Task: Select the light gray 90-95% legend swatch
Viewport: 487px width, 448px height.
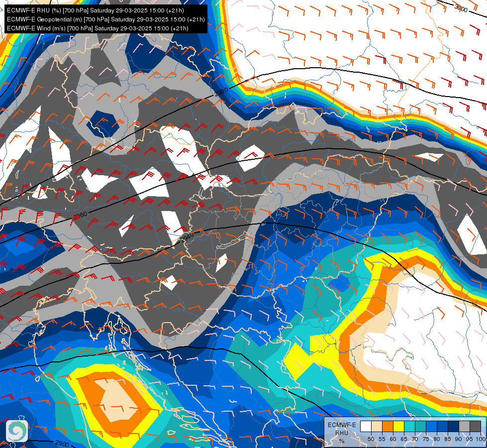Action: [x=464, y=426]
